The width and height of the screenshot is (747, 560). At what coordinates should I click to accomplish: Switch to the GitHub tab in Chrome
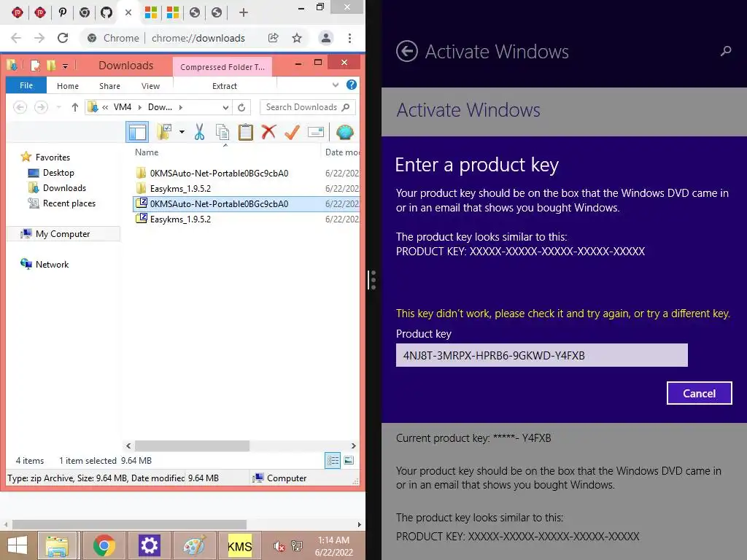click(x=107, y=12)
